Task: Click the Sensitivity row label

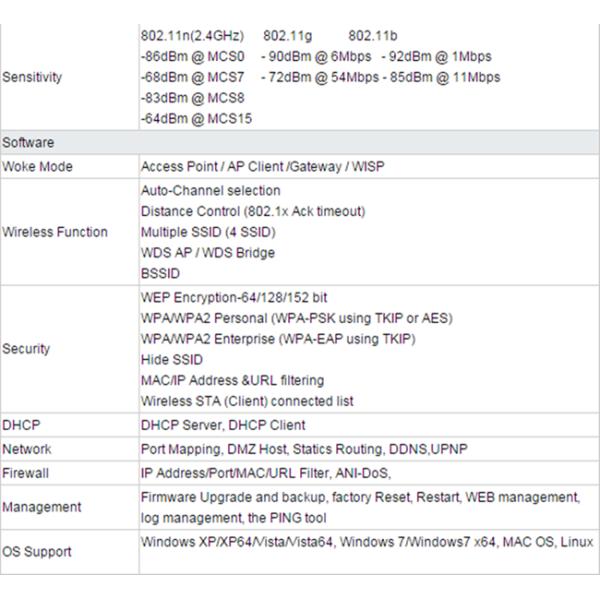Action: tap(33, 77)
